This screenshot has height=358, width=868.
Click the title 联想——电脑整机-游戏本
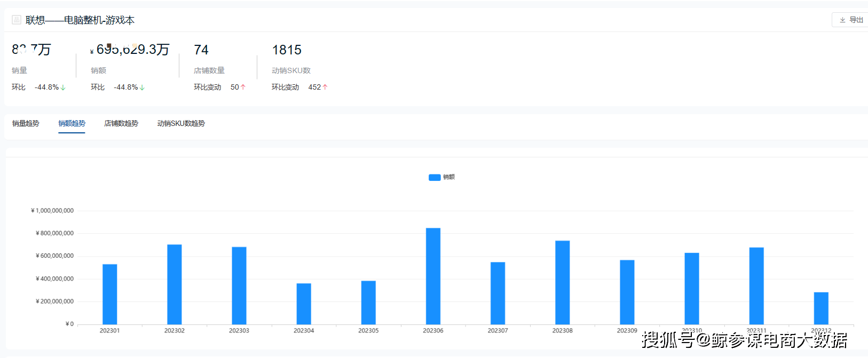coord(80,20)
